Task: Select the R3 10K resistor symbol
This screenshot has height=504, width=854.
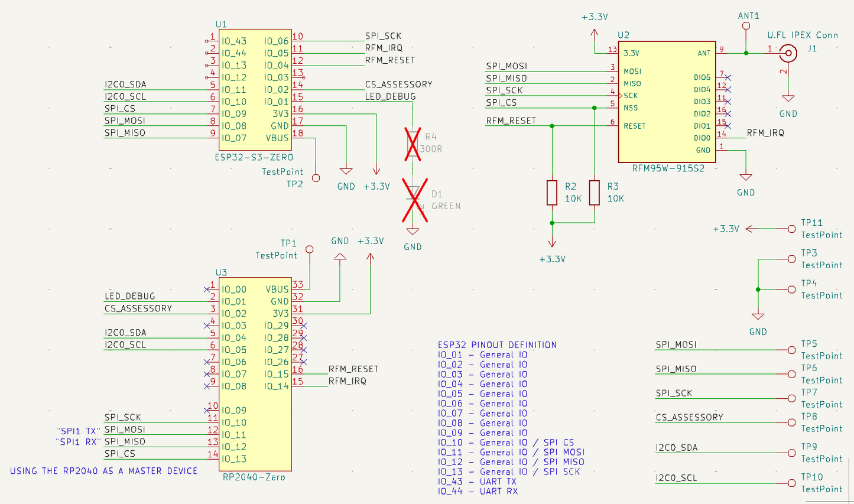Action: click(x=595, y=193)
